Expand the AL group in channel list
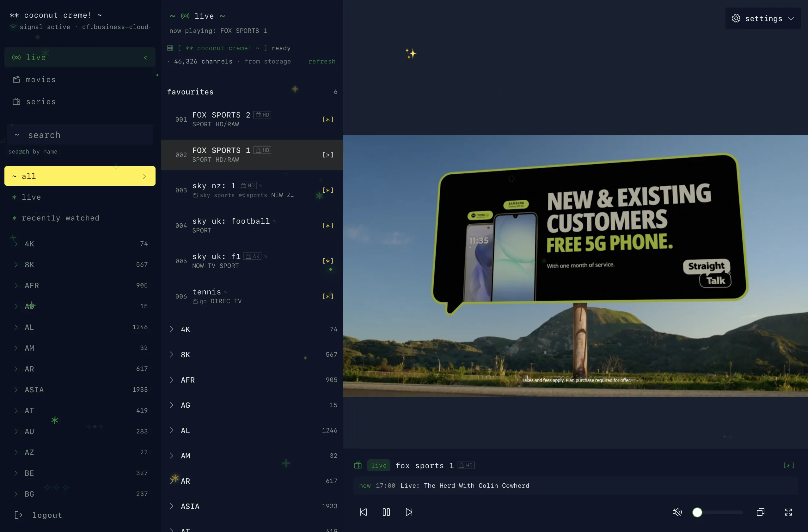 click(252, 431)
